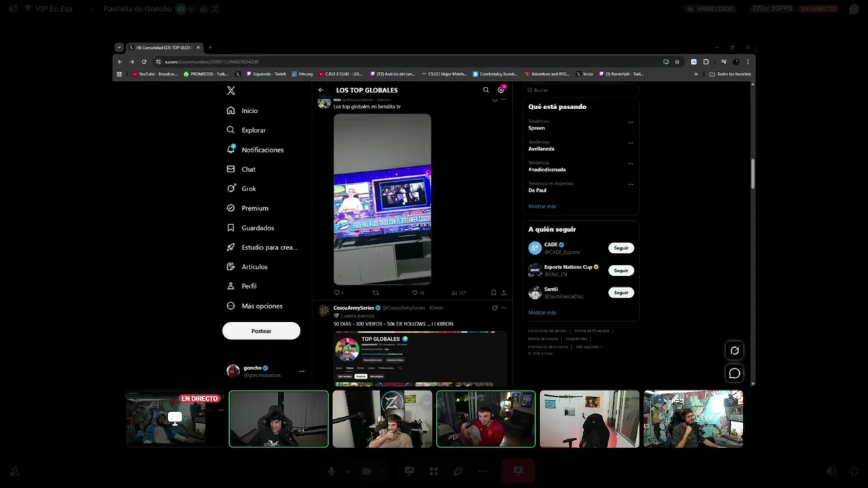Select the EN DIRECTO stream tile
Screen dimensions: 868x488
(175, 419)
